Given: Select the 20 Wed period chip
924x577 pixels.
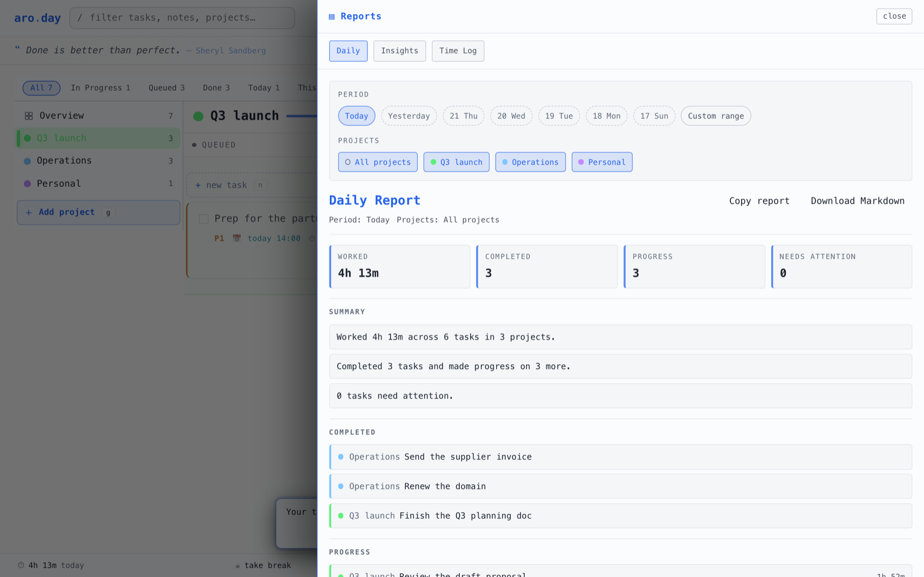Looking at the screenshot, I should 511,116.
